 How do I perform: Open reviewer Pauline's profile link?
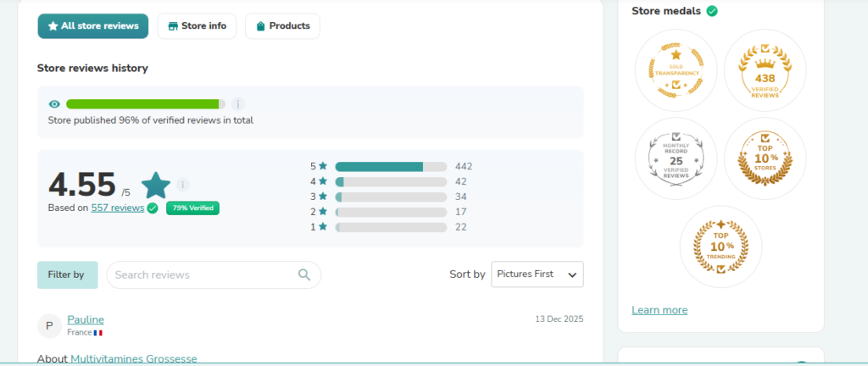point(86,319)
